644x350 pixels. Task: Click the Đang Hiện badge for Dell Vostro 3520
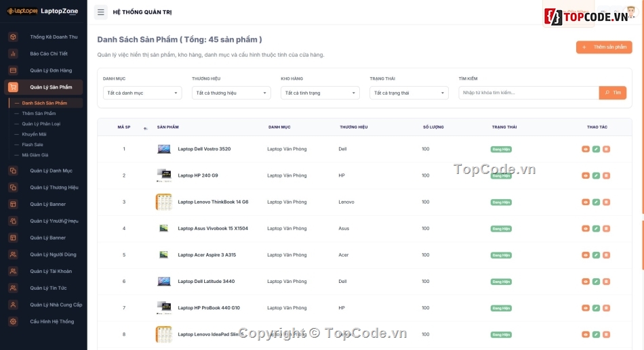coord(501,150)
